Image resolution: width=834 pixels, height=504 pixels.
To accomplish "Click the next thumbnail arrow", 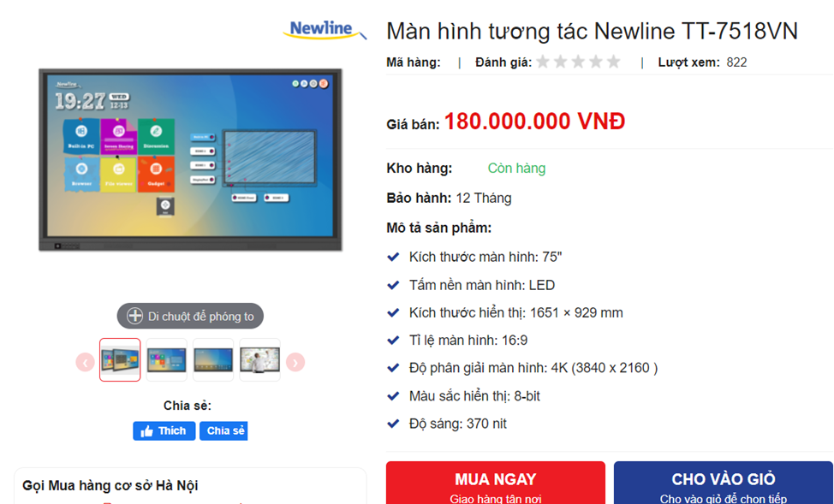I will (295, 362).
